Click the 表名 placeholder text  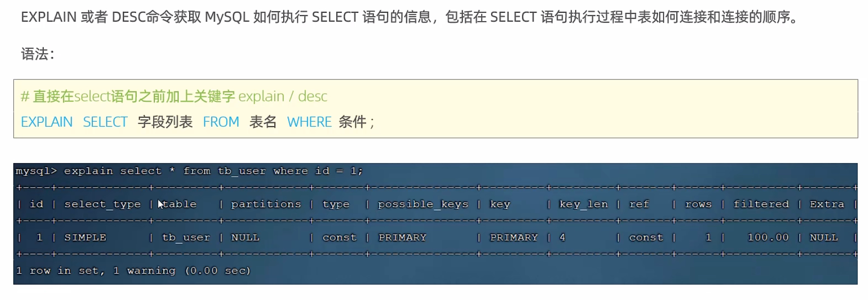tap(263, 122)
